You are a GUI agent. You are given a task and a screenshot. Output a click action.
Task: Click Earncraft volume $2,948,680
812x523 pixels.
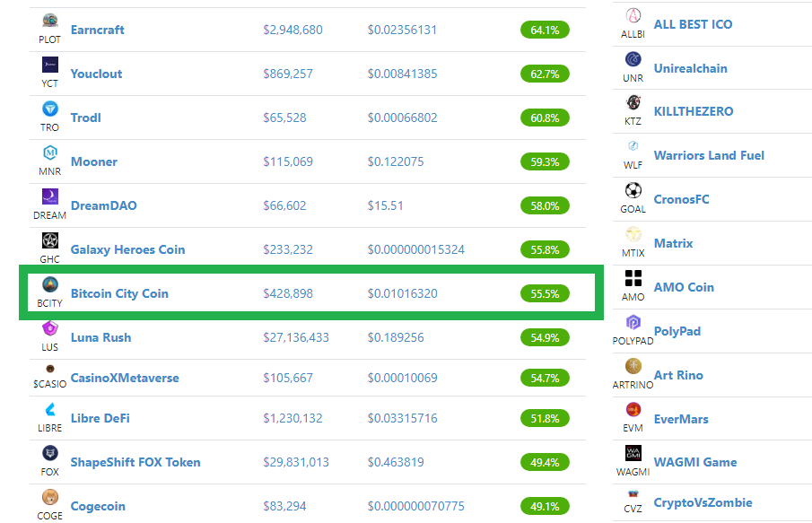click(292, 30)
